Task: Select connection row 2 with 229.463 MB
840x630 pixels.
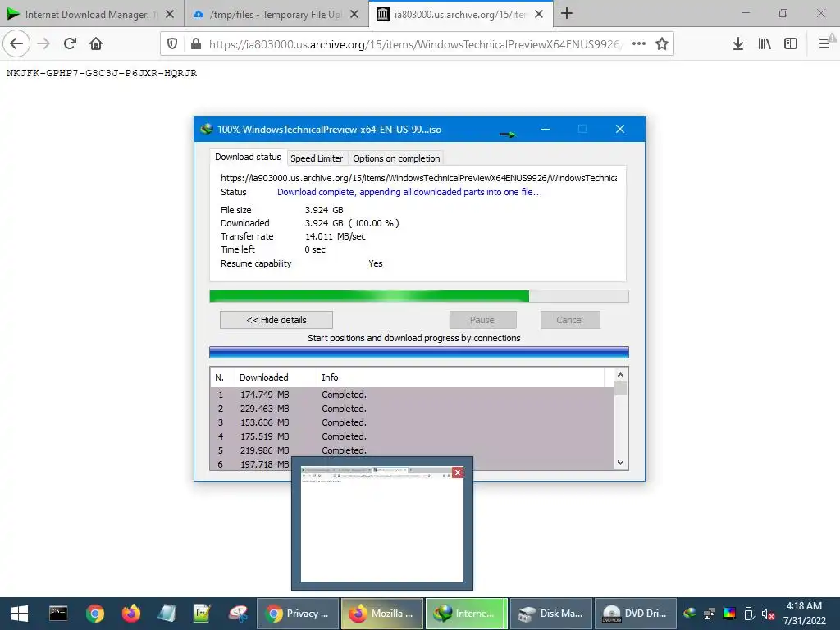Action: pos(412,409)
